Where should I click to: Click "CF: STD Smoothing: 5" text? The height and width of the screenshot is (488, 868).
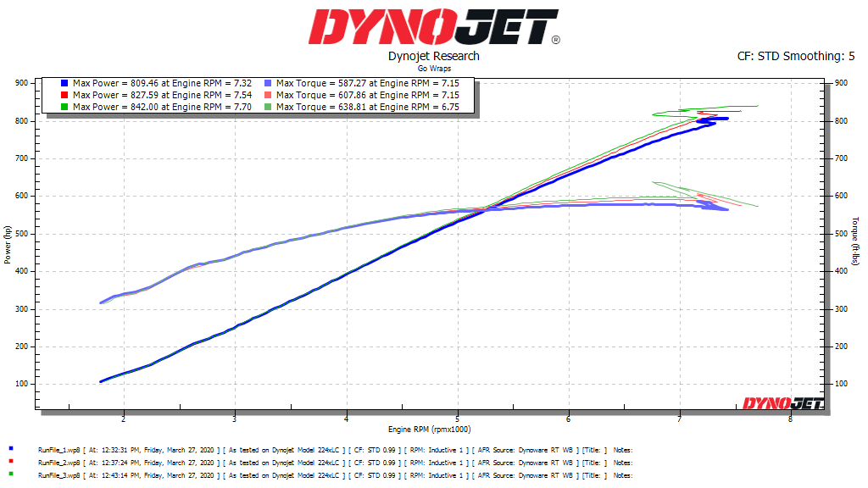pos(796,56)
